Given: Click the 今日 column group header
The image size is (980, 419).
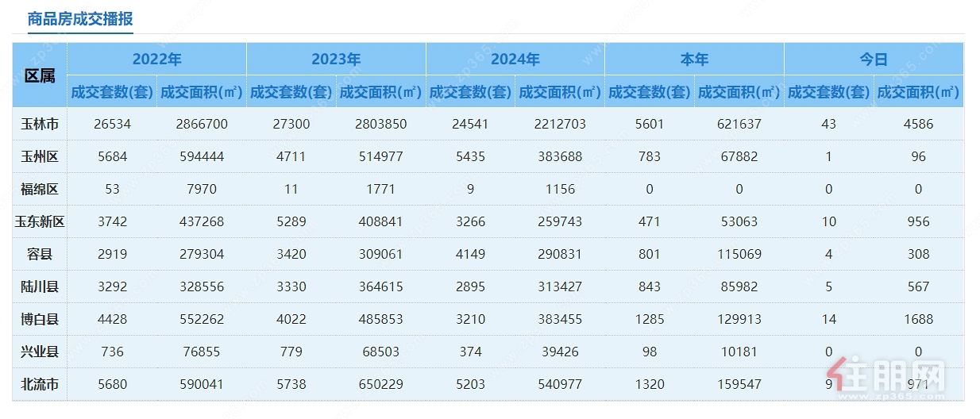Looking at the screenshot, I should pyautogui.click(x=874, y=60).
